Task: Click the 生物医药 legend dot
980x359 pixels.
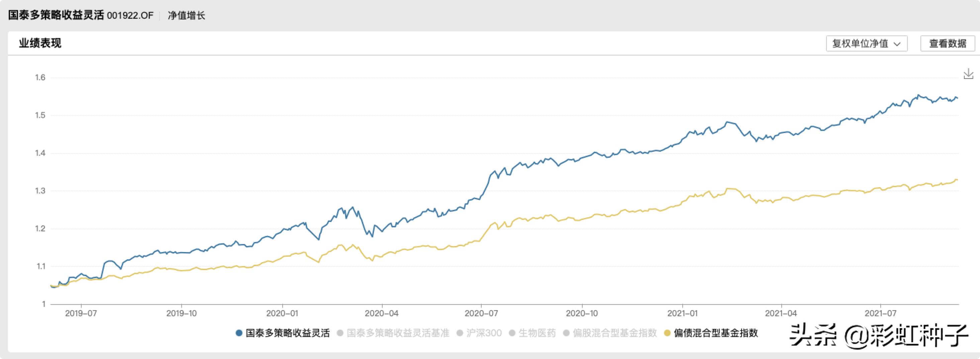Action: point(512,333)
